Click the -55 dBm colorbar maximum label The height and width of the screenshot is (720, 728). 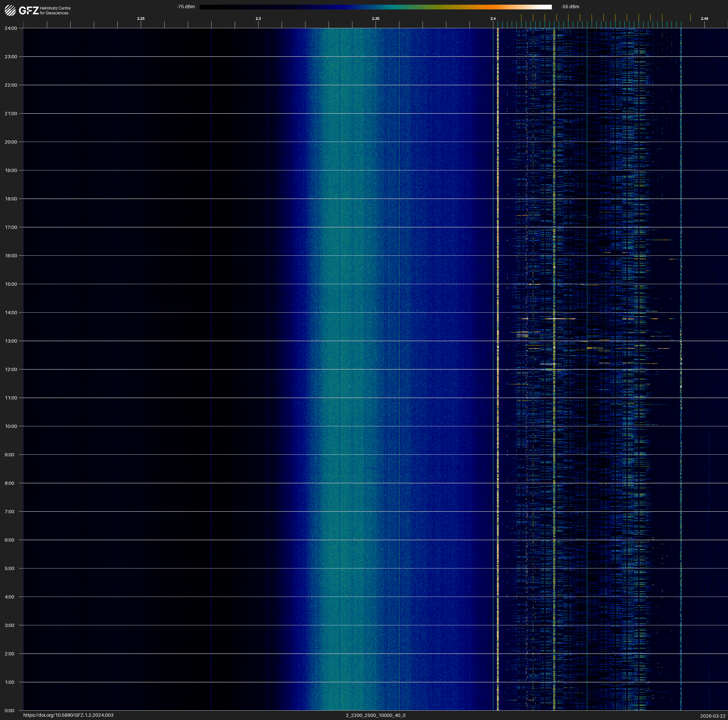point(570,7)
